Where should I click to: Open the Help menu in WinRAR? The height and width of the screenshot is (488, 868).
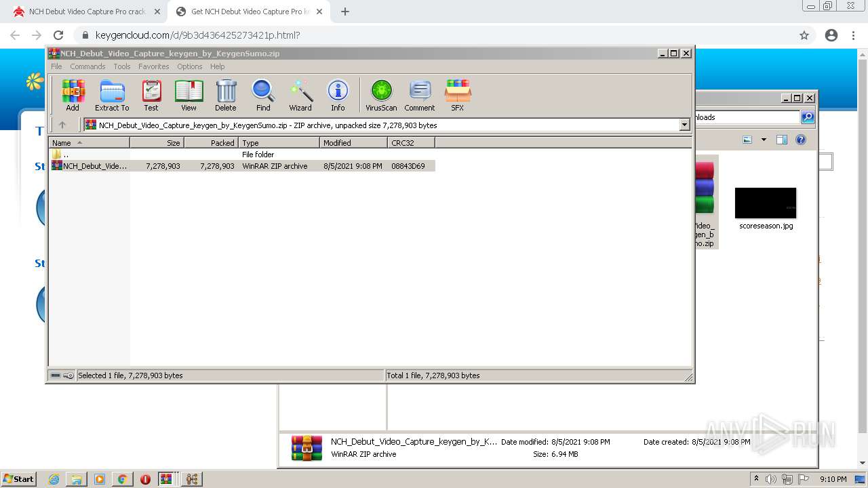pyautogui.click(x=217, y=66)
